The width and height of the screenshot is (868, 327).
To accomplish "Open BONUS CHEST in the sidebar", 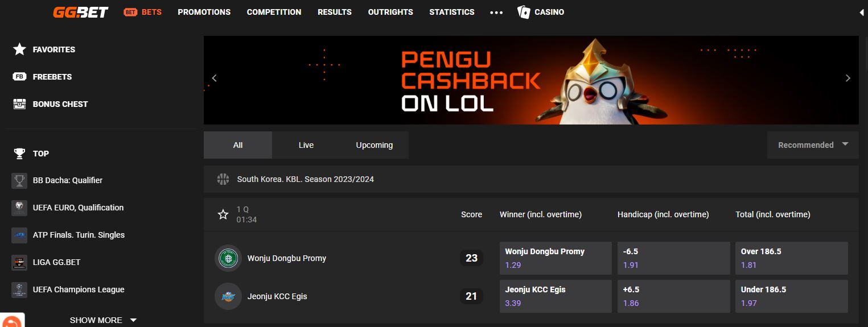I will coord(60,104).
